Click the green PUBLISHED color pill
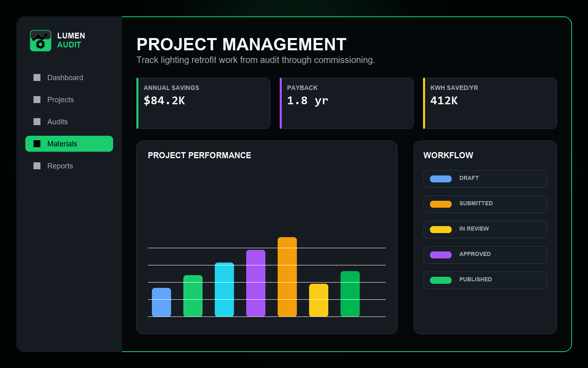The width and height of the screenshot is (588, 368). [441, 280]
